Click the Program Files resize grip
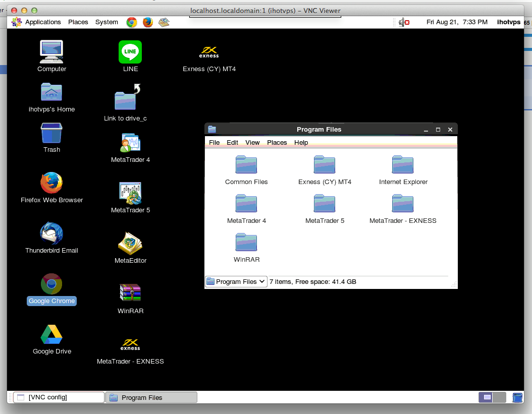 coord(454,284)
